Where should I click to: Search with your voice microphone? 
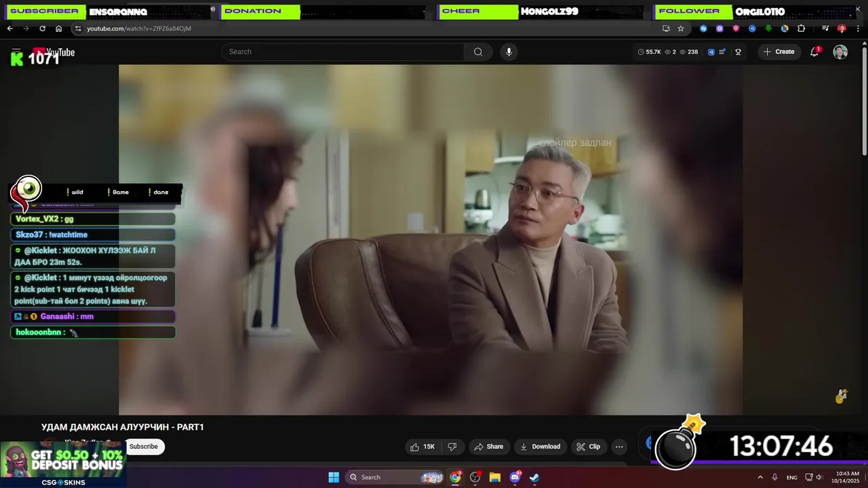click(509, 52)
